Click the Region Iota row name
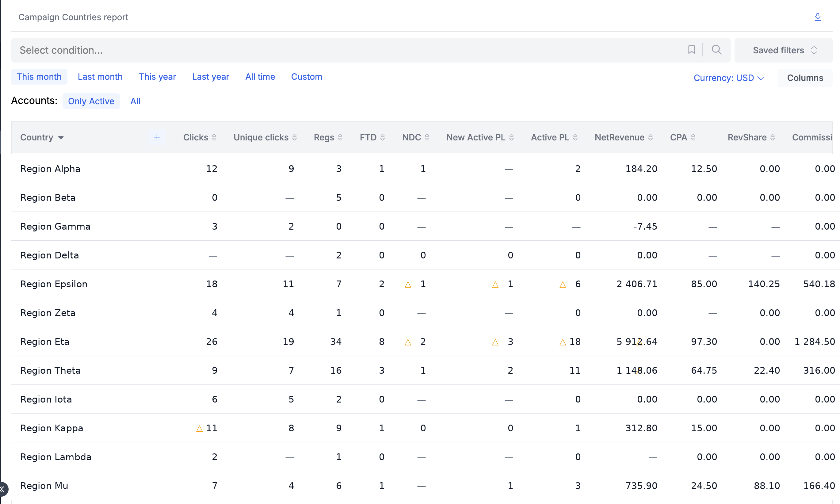Image resolution: width=840 pixels, height=504 pixels. [46, 399]
